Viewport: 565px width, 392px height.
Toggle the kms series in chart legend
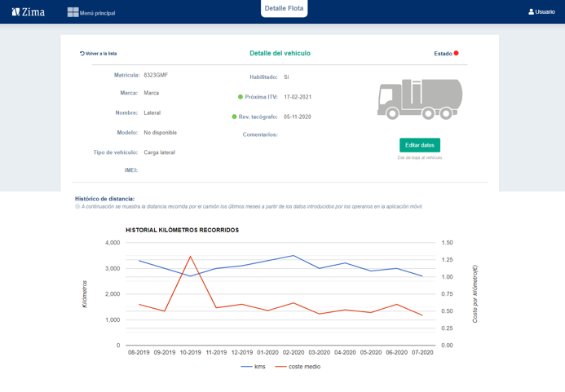tap(254, 367)
